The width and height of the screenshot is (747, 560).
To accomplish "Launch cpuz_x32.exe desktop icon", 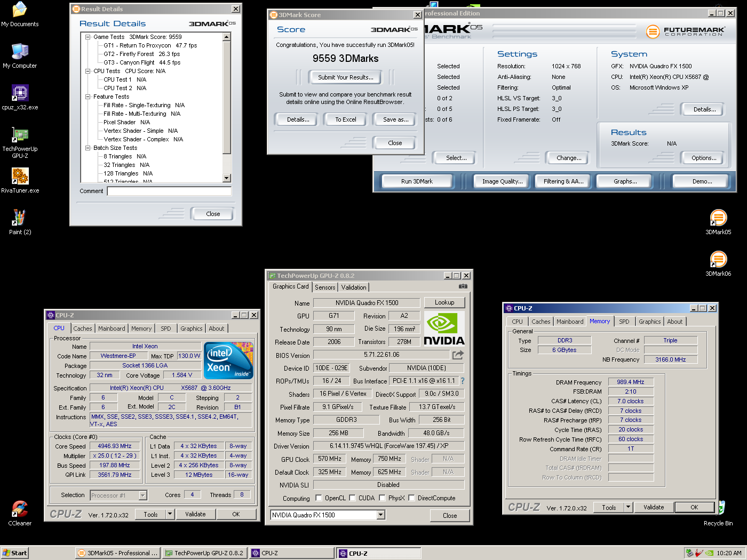I will coord(20,98).
